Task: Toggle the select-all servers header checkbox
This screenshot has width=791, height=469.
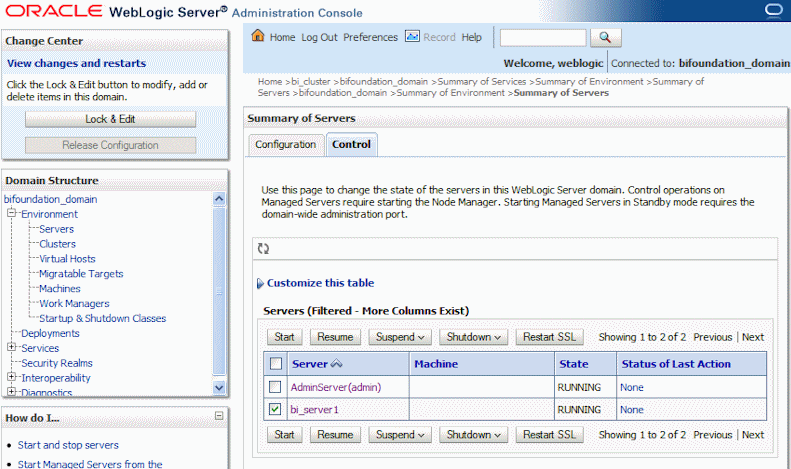Action: point(276,364)
